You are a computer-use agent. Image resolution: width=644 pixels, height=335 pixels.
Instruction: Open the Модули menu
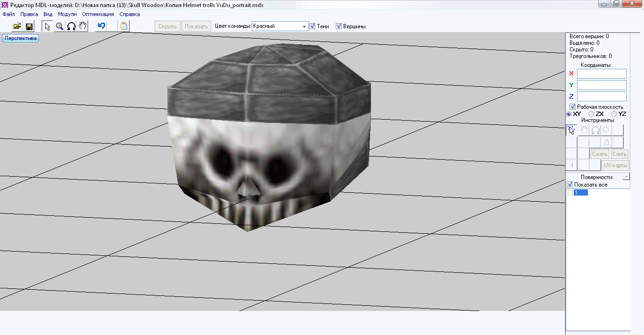(67, 14)
